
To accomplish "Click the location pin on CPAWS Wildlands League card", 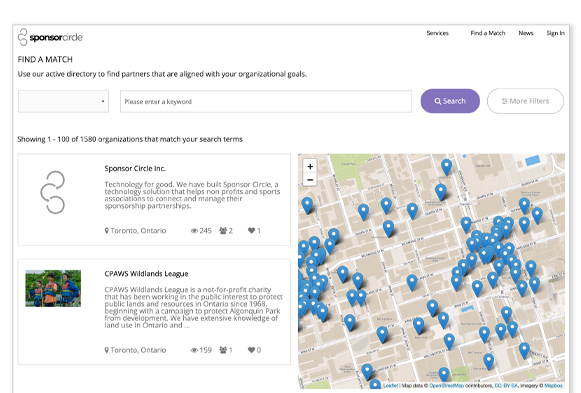I will 107,350.
